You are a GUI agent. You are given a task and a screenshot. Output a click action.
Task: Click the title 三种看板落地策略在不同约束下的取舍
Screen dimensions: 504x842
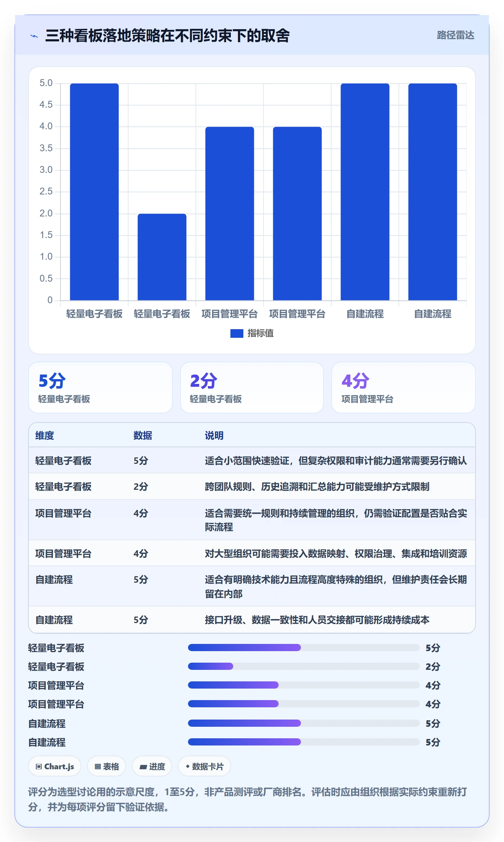pos(167,36)
